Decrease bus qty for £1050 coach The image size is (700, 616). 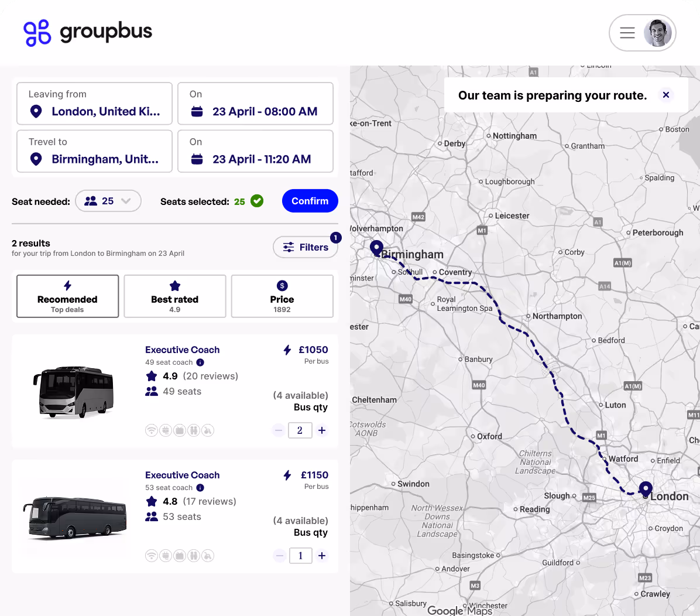tap(279, 430)
